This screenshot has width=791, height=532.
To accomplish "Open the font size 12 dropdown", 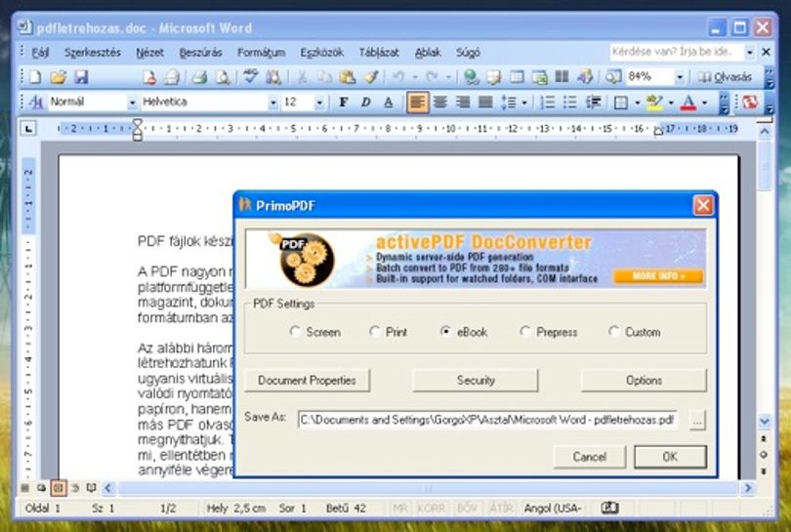I will [319, 102].
